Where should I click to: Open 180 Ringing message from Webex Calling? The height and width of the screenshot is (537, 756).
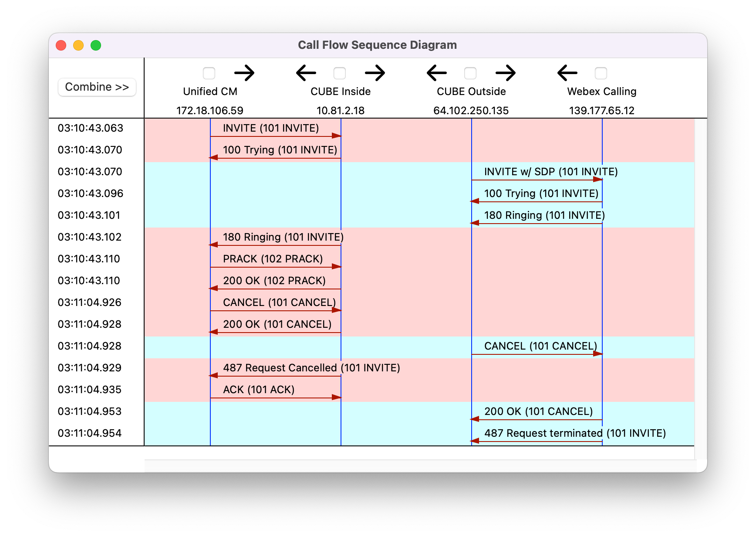pos(544,215)
